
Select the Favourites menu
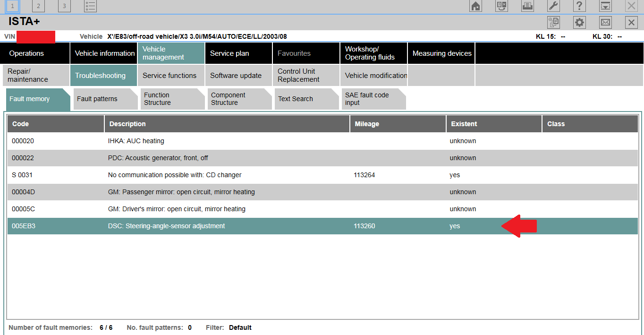coord(306,53)
